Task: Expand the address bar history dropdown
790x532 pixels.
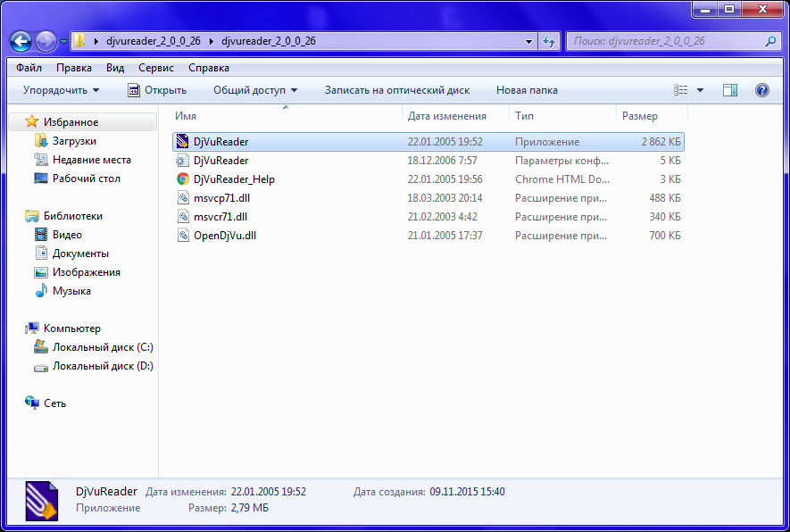Action: tap(528, 41)
